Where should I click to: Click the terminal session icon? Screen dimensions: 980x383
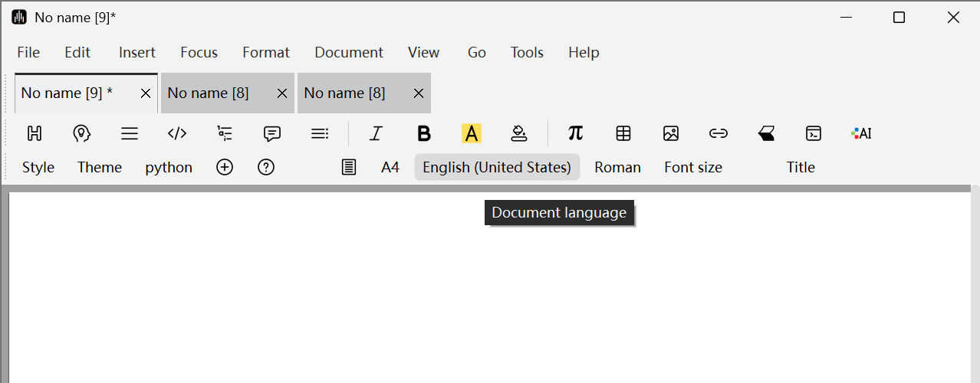pyautogui.click(x=814, y=133)
